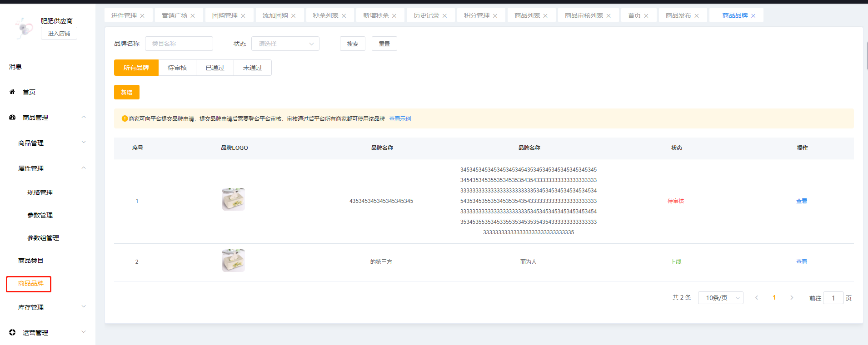
Task: Click the store avatar logo
Action: pyautogui.click(x=23, y=28)
